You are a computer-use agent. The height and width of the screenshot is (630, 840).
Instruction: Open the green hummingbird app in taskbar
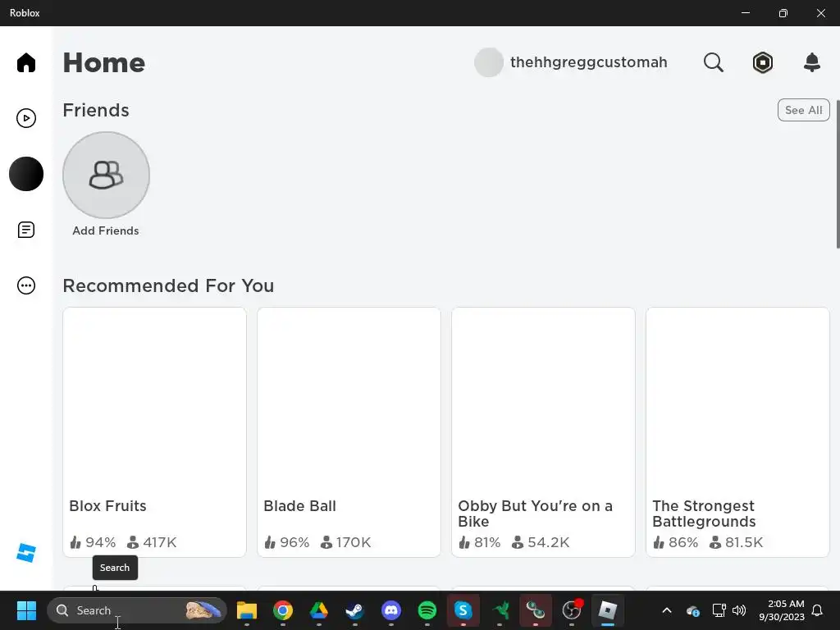coord(500,610)
